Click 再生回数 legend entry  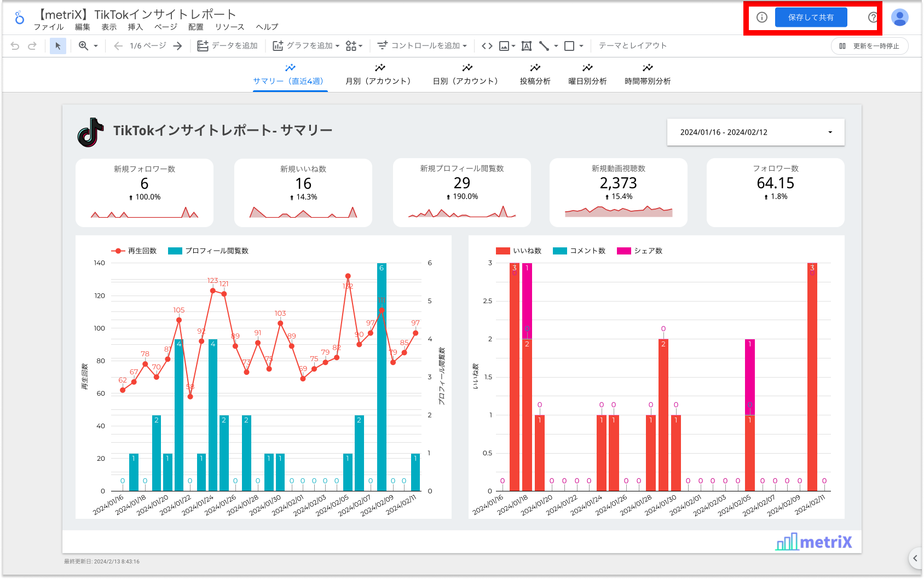click(x=134, y=251)
